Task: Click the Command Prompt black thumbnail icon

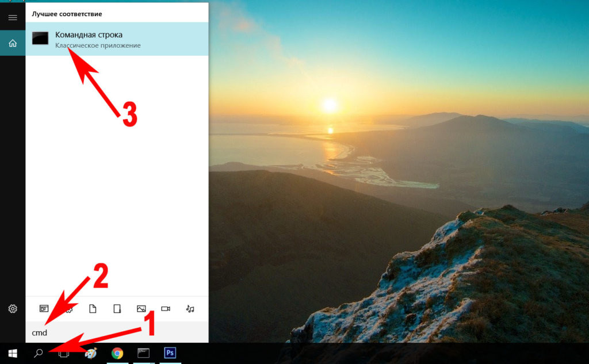Action: coord(40,39)
